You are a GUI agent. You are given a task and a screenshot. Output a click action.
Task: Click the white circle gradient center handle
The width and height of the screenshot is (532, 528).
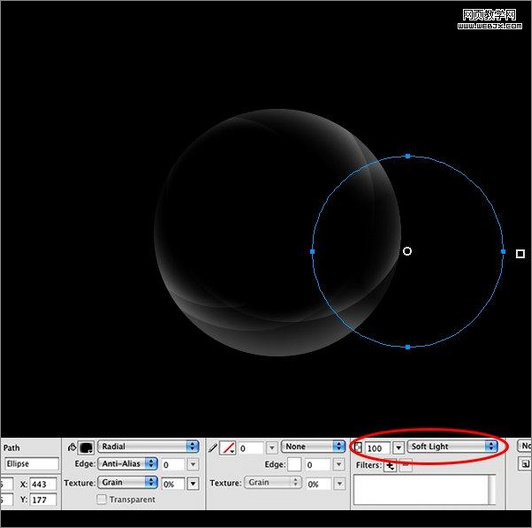(x=407, y=251)
